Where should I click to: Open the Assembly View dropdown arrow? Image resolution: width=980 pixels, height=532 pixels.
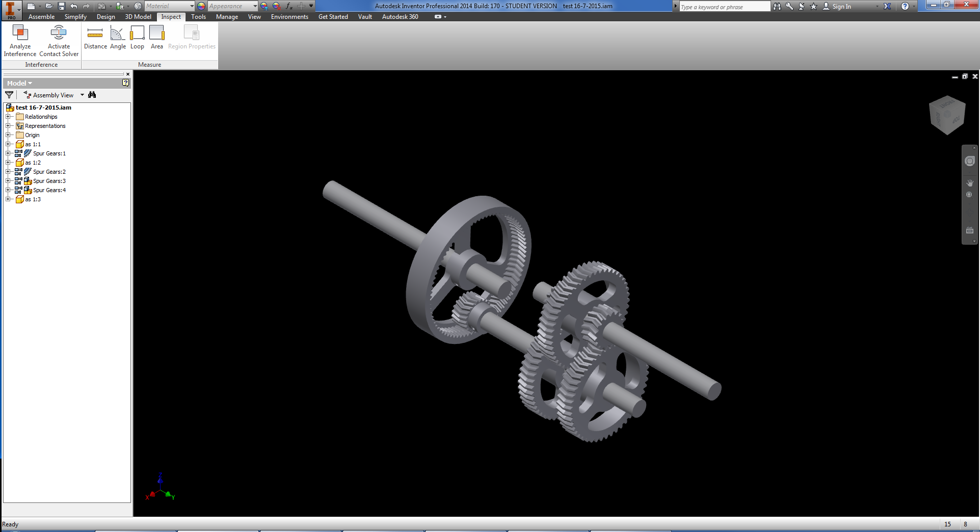pyautogui.click(x=82, y=95)
